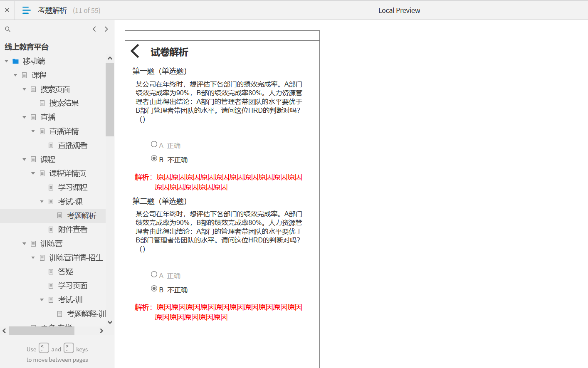Click page icon next to 课程详情页
This screenshot has height=368, width=588.
tap(42, 173)
